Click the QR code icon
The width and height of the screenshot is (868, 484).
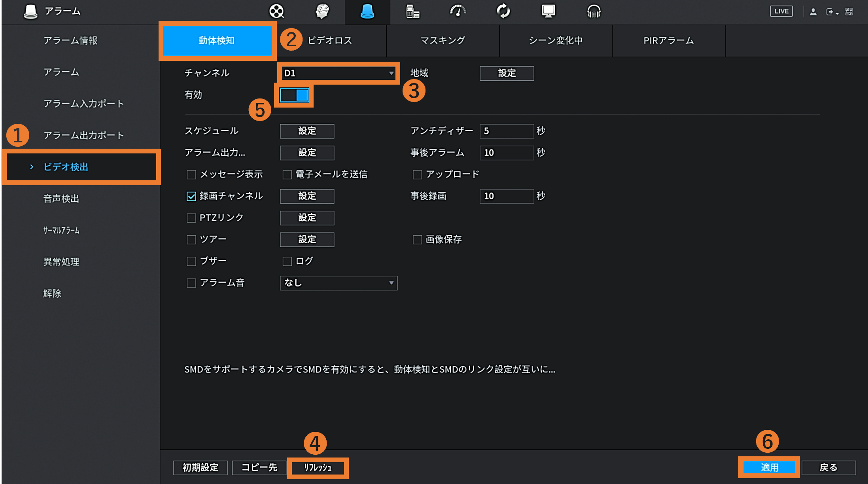(x=849, y=11)
